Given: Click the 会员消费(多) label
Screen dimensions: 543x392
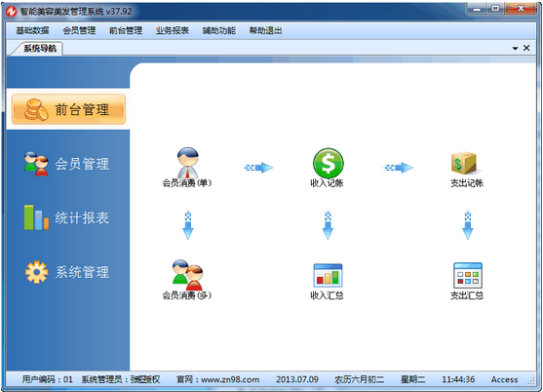Looking at the screenshot, I should tap(187, 295).
